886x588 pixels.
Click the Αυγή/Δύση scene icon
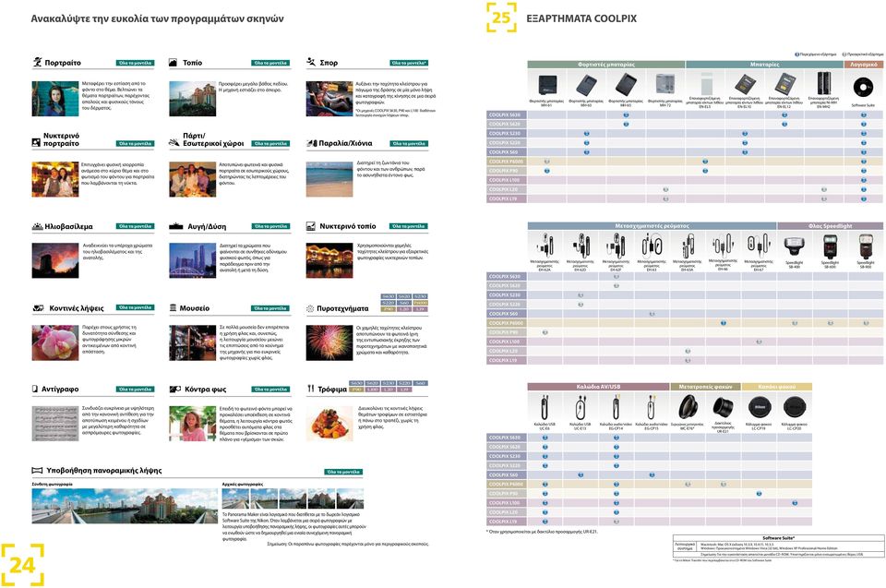[x=176, y=226]
